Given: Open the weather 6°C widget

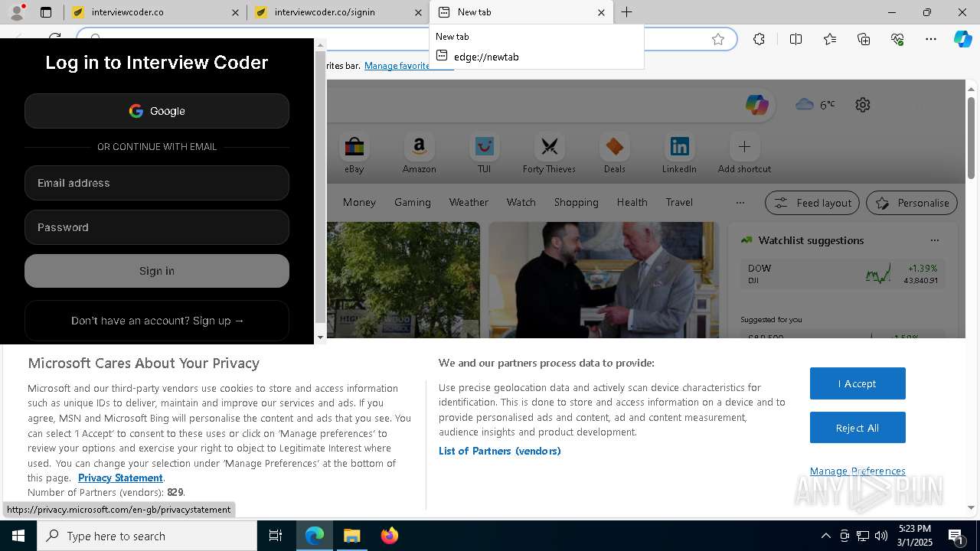Looking at the screenshot, I should [x=815, y=105].
